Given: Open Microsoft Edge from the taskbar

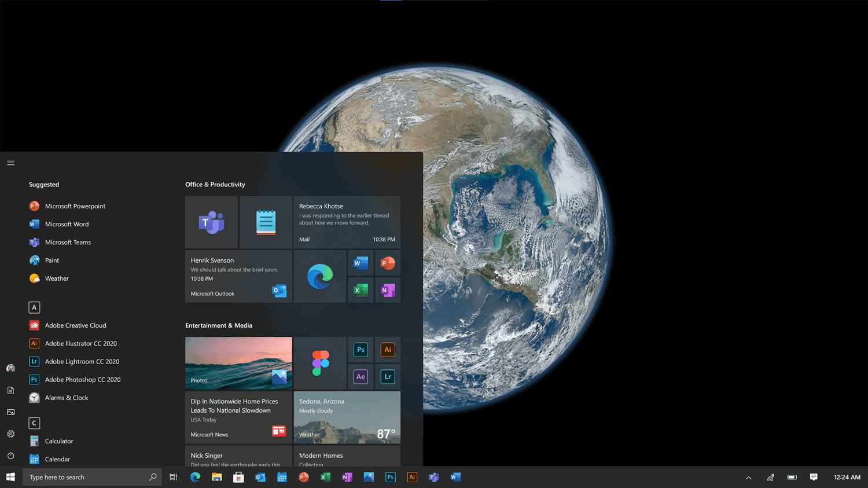Looking at the screenshot, I should click(x=195, y=477).
